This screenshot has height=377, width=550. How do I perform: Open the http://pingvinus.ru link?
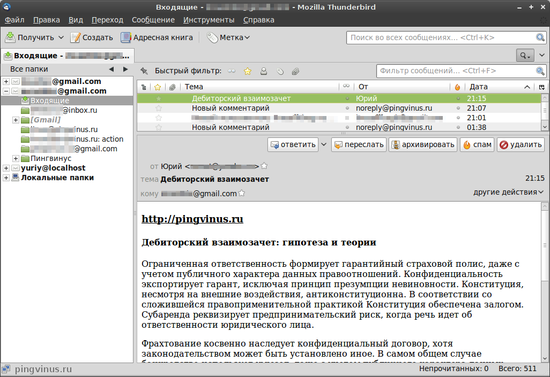tap(192, 219)
